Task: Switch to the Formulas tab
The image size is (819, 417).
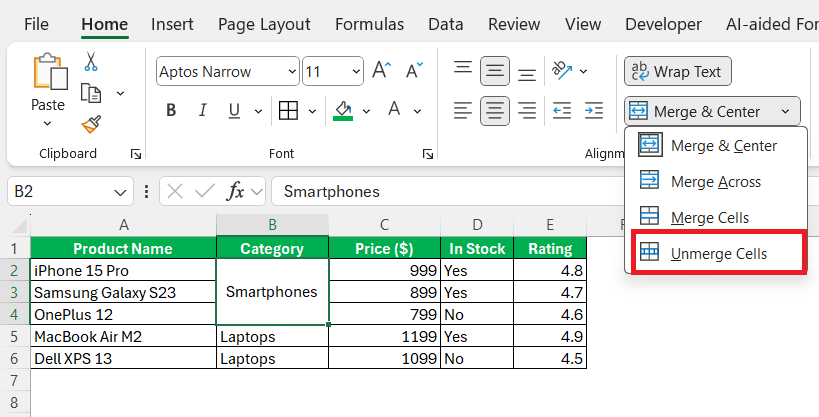Action: click(369, 24)
